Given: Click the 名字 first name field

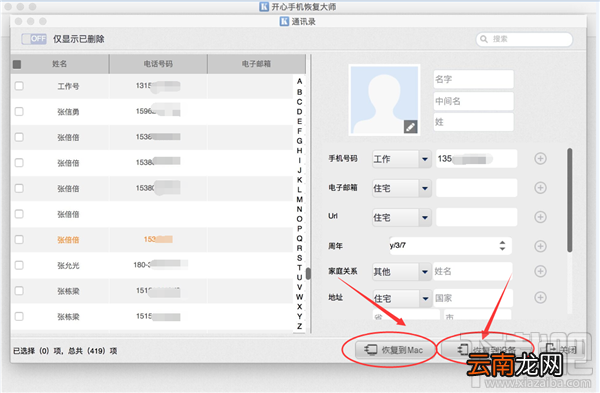Looking at the screenshot, I should tap(473, 79).
